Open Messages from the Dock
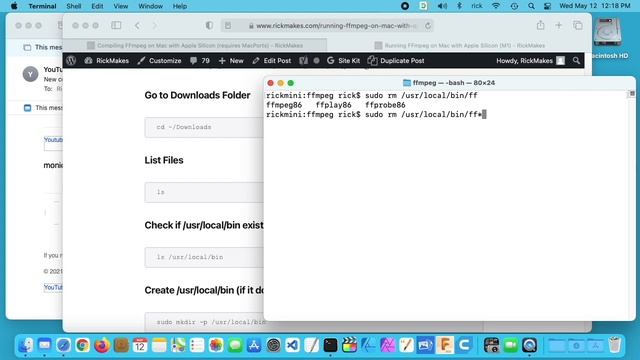This screenshot has height=360, width=640. (235, 345)
